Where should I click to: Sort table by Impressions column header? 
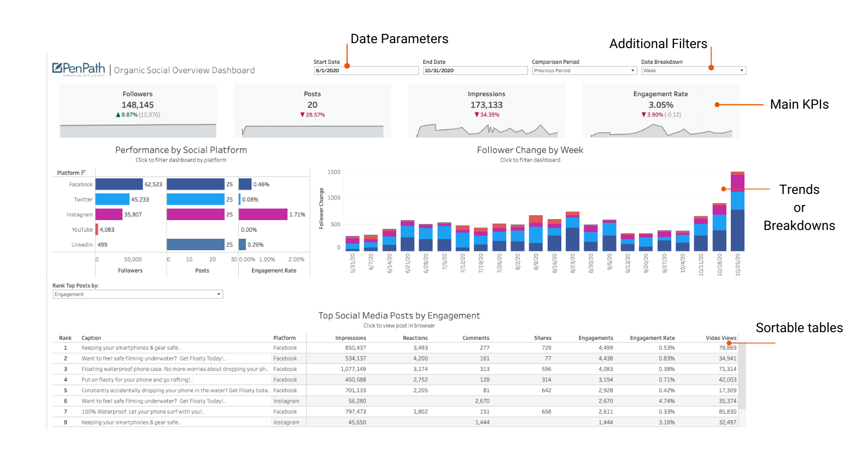coord(350,338)
